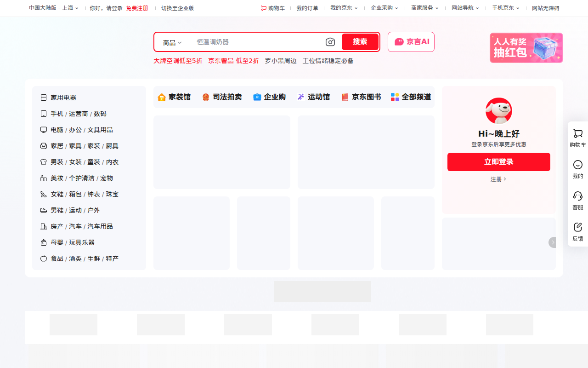Click the sneaker icon beside 男鞋
Viewport: 588px width, 368px height.
44,210
